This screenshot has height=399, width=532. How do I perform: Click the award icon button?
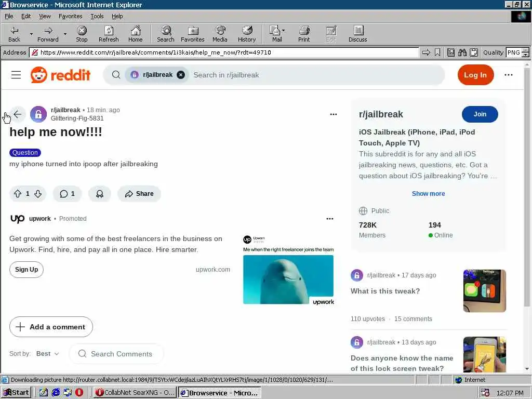[x=99, y=194]
